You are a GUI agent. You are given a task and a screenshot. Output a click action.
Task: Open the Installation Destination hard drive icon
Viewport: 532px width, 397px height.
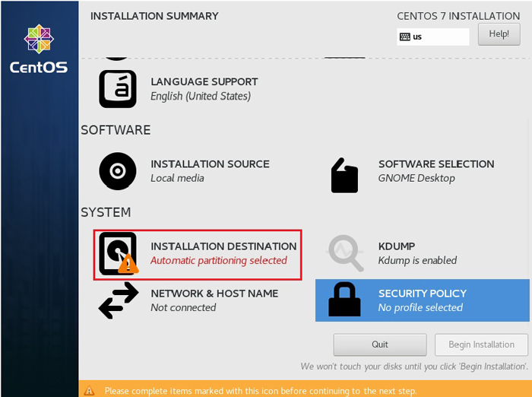tap(119, 253)
